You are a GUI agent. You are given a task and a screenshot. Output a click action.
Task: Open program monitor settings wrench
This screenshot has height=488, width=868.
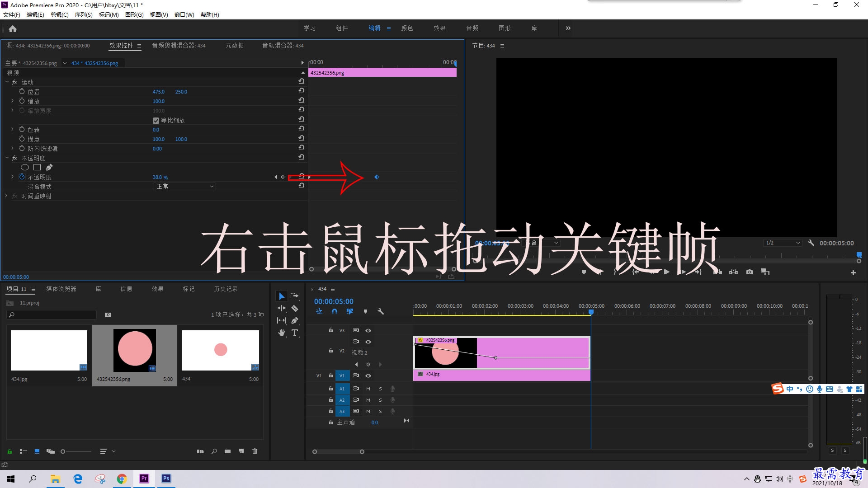pyautogui.click(x=811, y=243)
